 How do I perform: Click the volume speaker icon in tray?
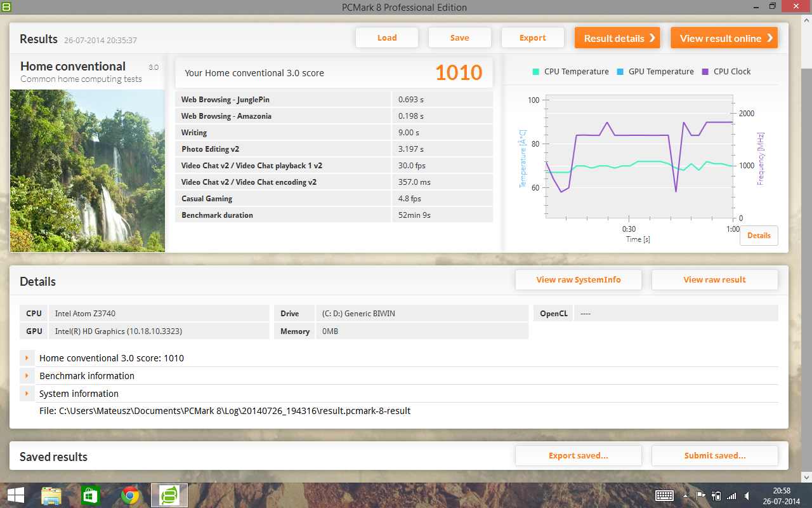click(747, 496)
